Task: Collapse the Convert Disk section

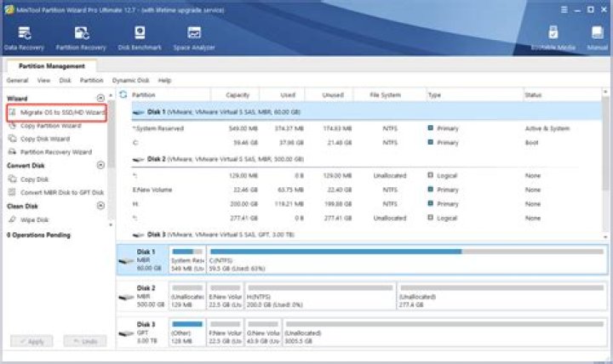Action: (x=100, y=165)
